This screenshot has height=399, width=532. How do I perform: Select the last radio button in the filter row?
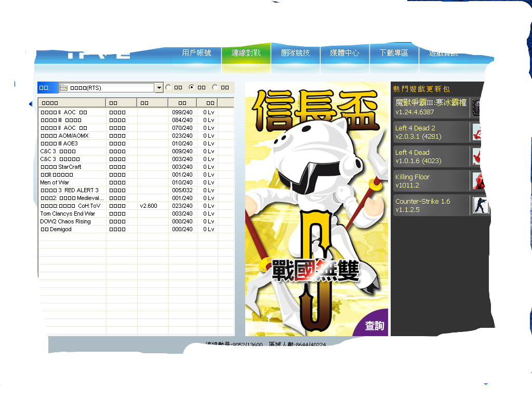tap(215, 87)
